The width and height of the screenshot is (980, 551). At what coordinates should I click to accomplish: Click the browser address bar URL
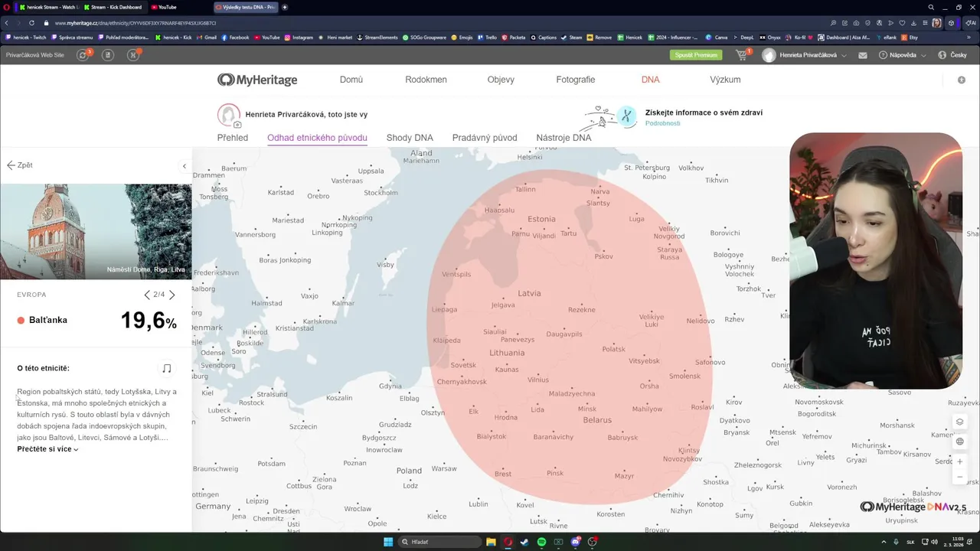point(135,23)
